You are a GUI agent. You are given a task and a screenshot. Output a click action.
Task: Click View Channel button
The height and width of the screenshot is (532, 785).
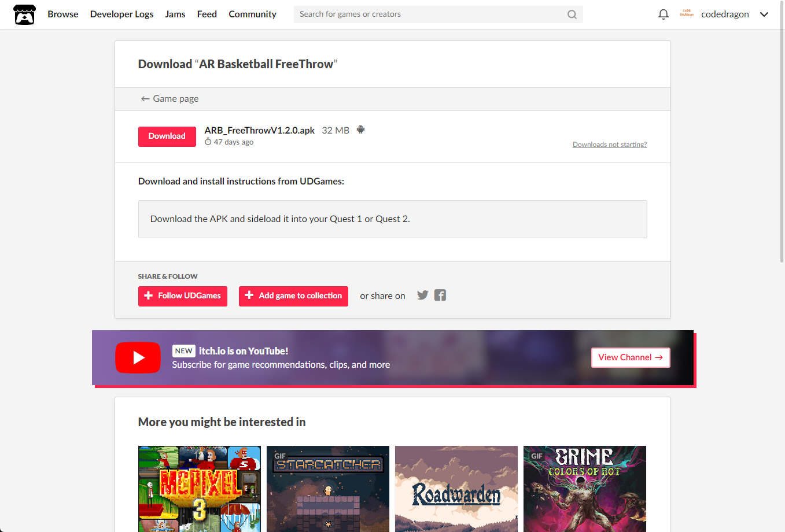point(631,357)
